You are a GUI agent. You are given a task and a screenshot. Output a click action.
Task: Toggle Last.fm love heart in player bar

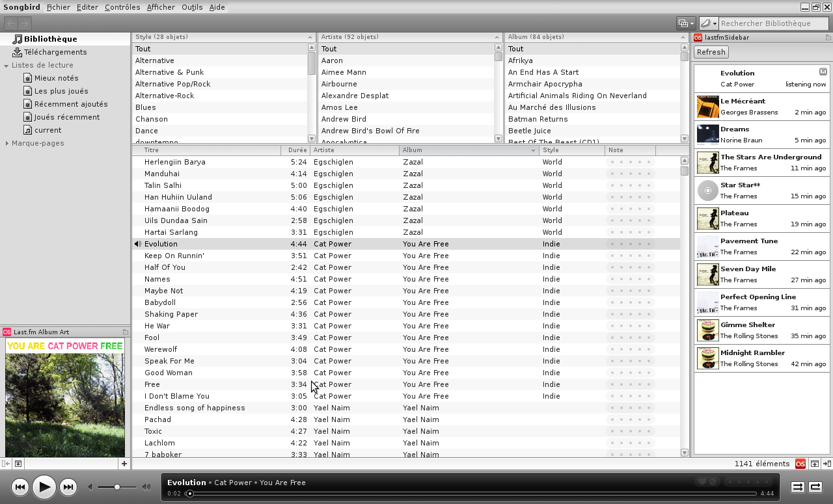point(702,482)
